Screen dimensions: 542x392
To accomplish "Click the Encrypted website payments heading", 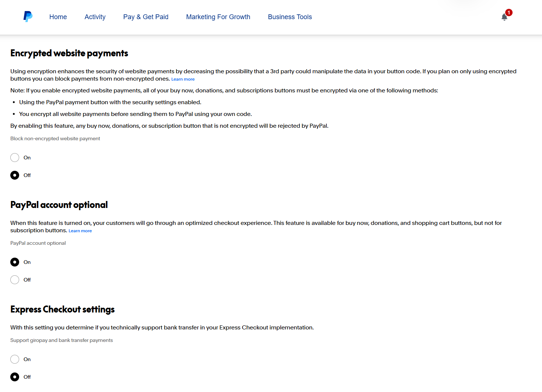I will click(x=69, y=53).
